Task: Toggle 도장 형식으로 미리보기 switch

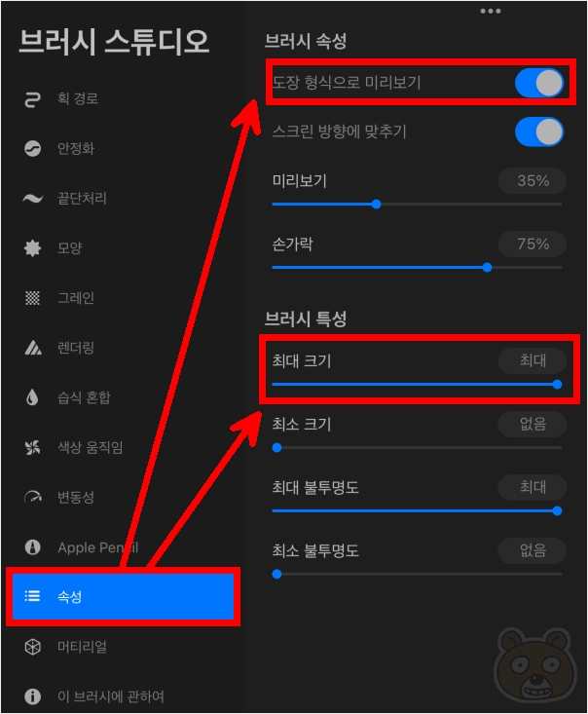Action: [x=539, y=83]
